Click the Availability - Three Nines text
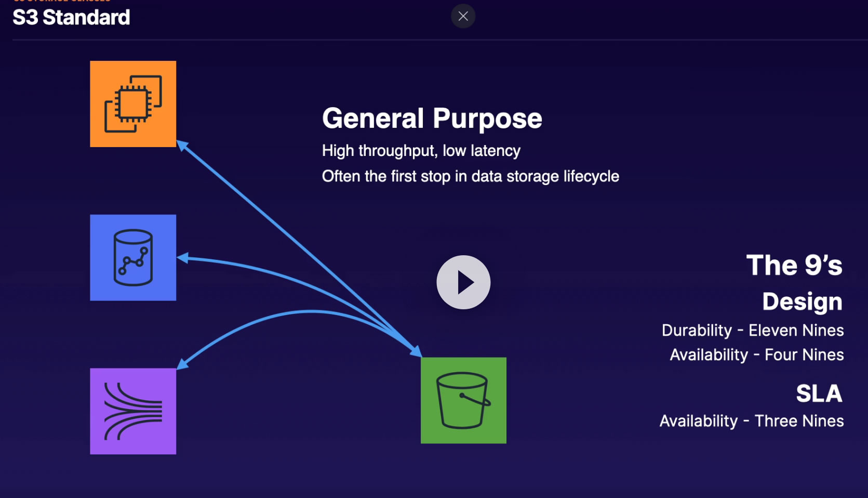Image resolution: width=868 pixels, height=498 pixels. pyautogui.click(x=751, y=421)
